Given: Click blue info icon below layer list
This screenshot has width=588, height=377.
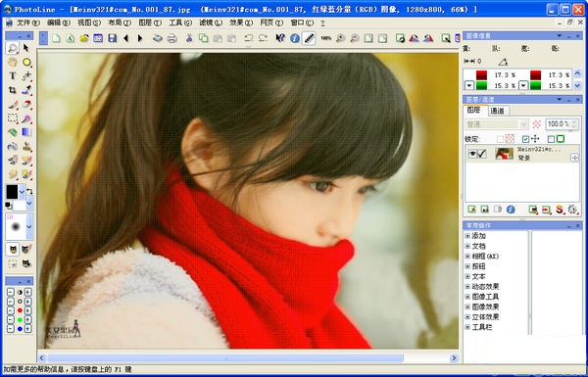Looking at the screenshot, I should [511, 210].
